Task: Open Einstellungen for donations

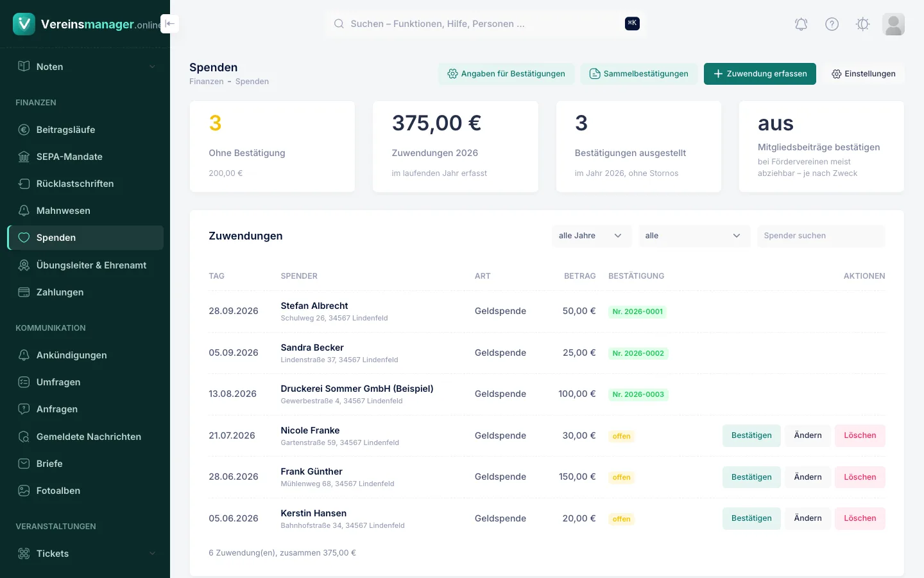Action: click(x=864, y=74)
